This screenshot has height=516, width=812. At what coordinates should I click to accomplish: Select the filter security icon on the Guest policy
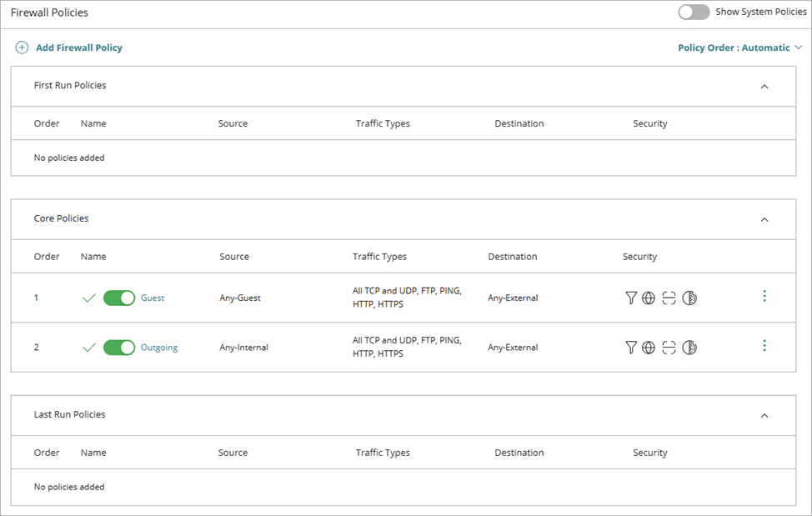tap(631, 298)
